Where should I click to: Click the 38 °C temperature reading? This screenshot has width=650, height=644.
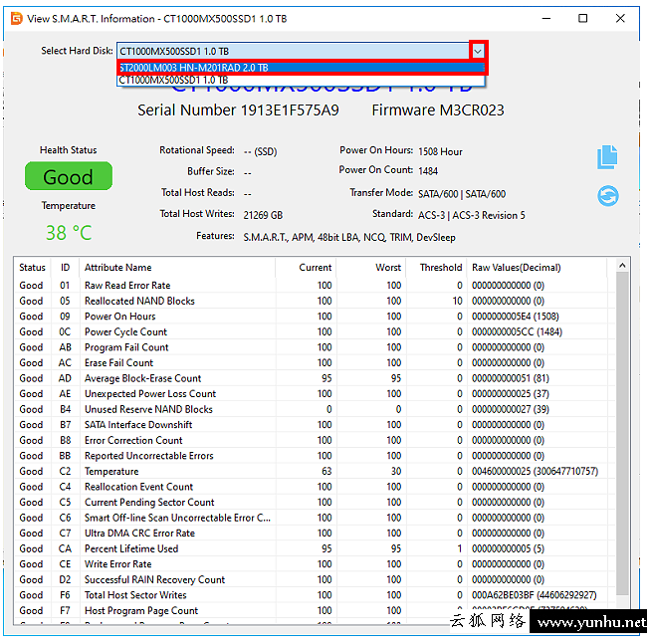coord(69,233)
